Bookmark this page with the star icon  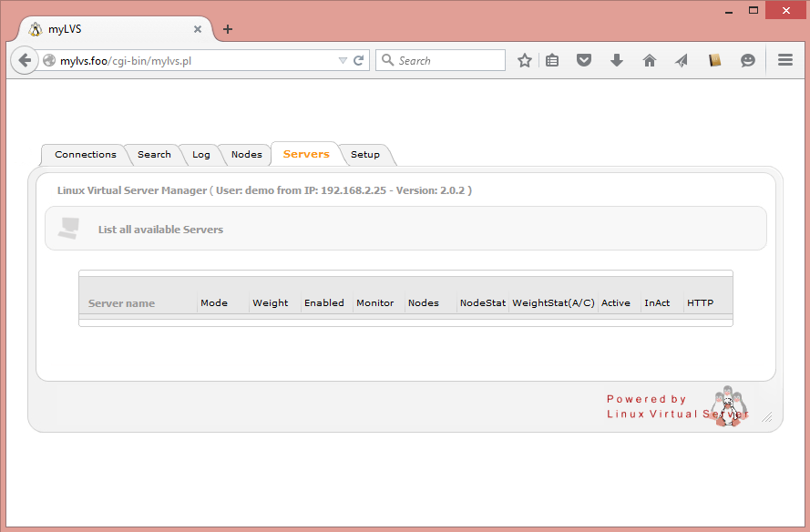click(x=524, y=60)
